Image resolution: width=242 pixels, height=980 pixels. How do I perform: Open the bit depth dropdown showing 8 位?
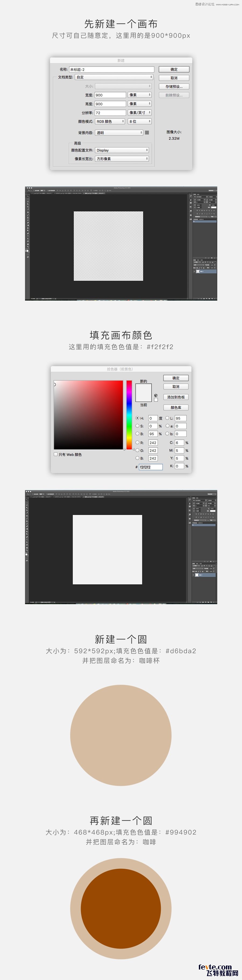coord(140,121)
